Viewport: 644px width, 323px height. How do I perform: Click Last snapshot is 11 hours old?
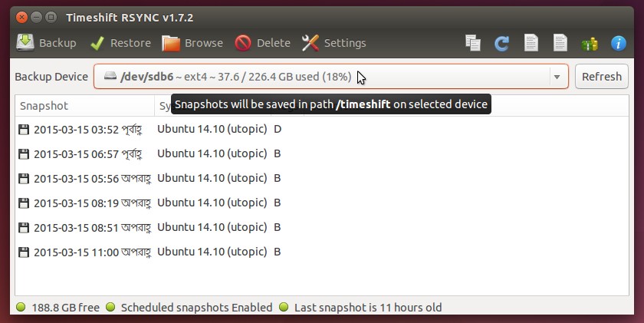tap(368, 308)
